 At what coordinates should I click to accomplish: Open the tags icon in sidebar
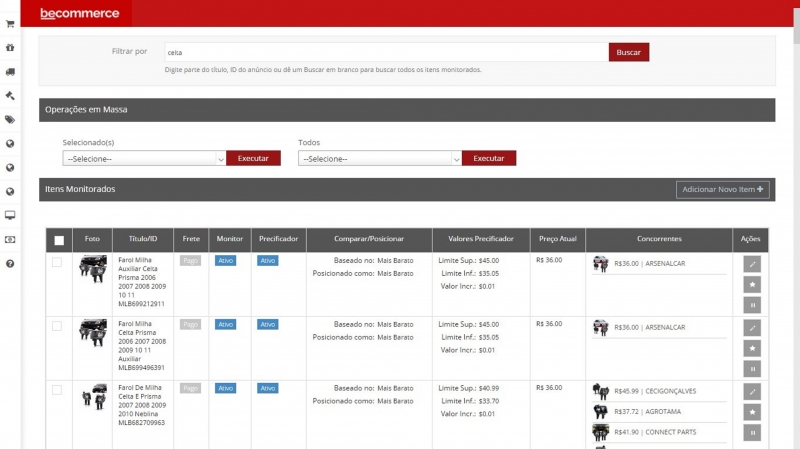pos(10,120)
